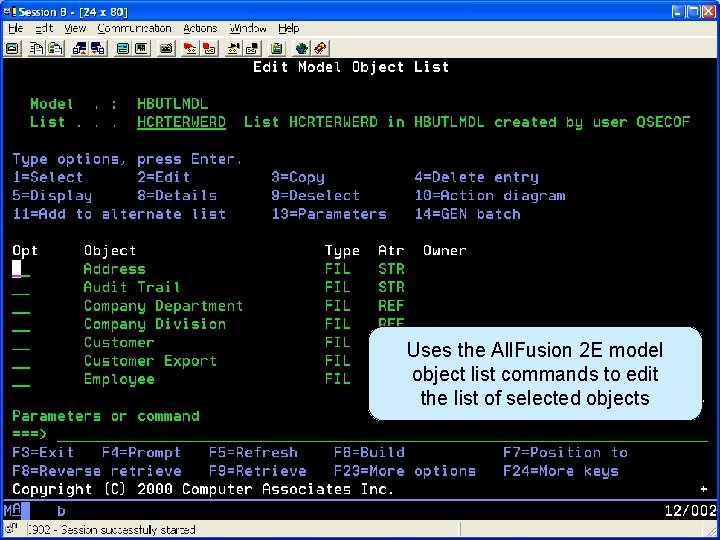Click the F7=Position to key label
The width and height of the screenshot is (720, 540).
click(566, 453)
